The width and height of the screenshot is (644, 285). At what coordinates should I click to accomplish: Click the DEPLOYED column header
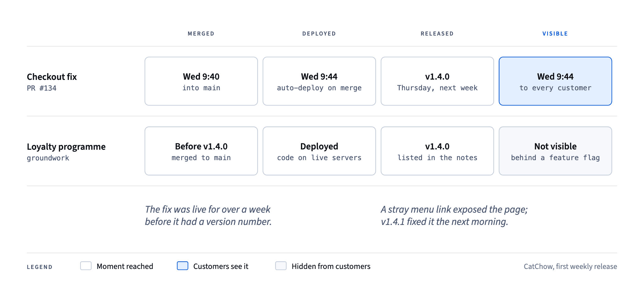(319, 34)
